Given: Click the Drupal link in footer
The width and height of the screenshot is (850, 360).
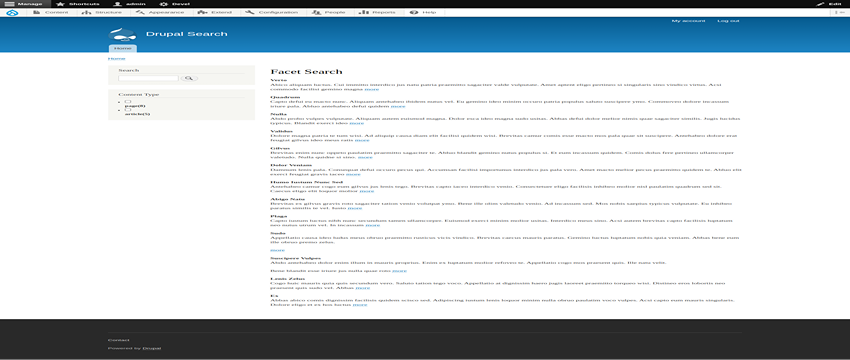Looking at the screenshot, I should 152,348.
